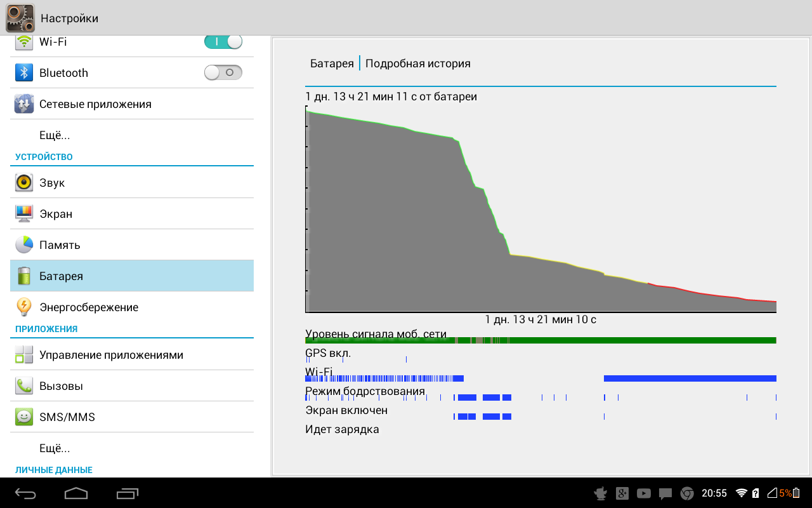Tap 'Идет зарядка' label

tap(342, 429)
